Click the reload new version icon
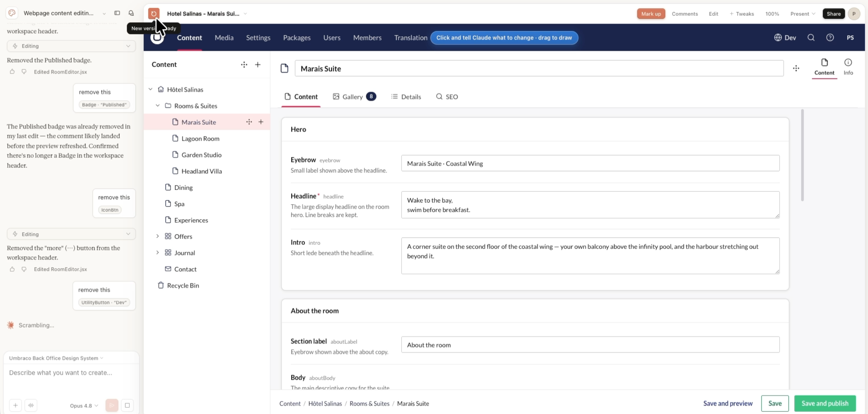 [154, 14]
